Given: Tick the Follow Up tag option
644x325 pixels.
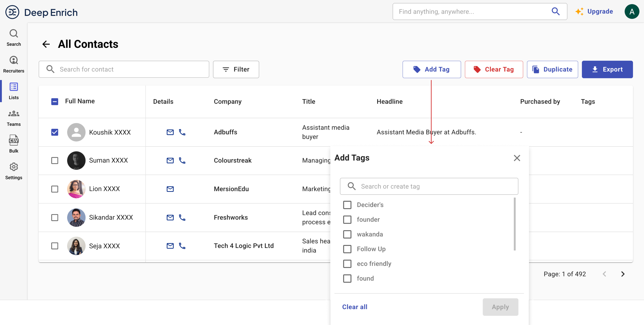Looking at the screenshot, I should coord(347,249).
